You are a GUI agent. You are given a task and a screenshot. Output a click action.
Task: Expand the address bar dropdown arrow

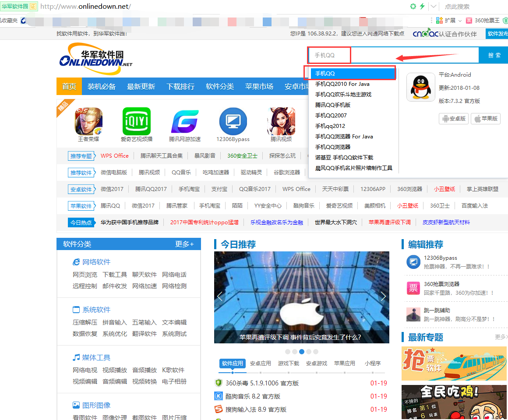click(434, 6)
